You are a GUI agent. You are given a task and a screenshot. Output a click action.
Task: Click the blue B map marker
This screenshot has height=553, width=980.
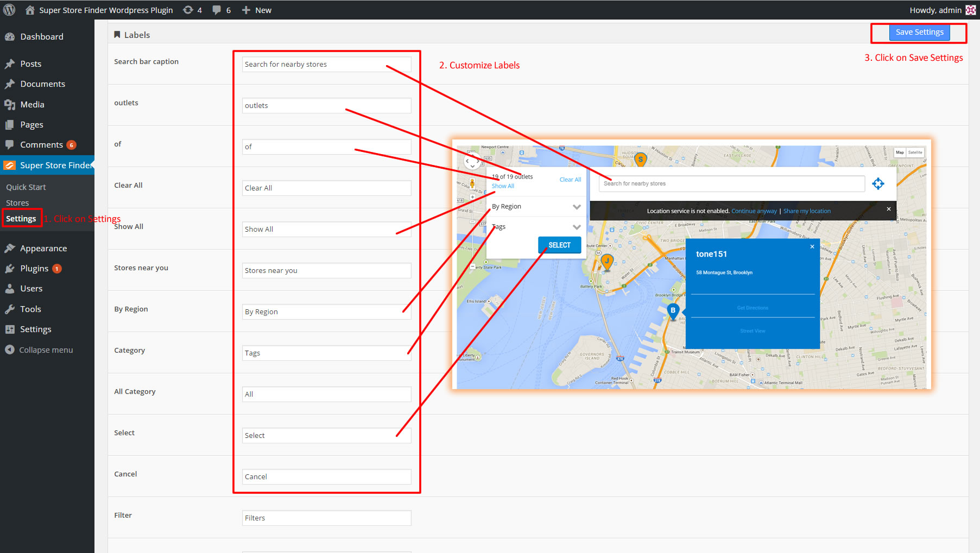(x=673, y=311)
